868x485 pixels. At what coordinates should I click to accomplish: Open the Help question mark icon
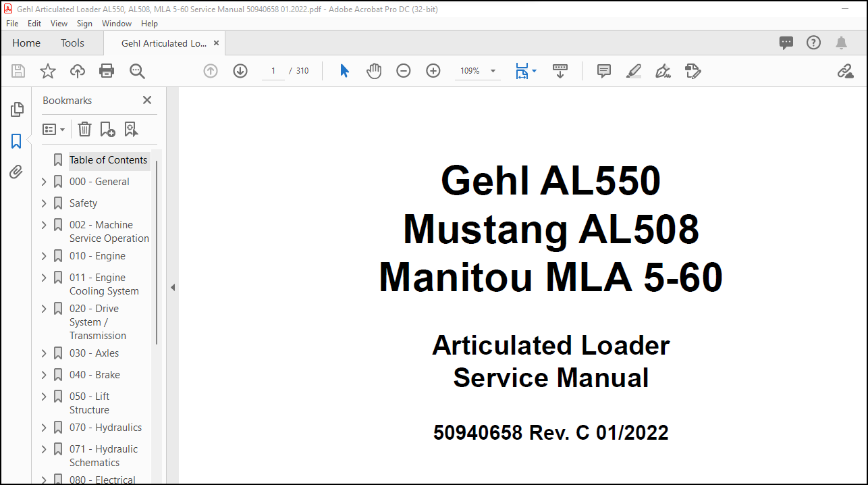814,43
